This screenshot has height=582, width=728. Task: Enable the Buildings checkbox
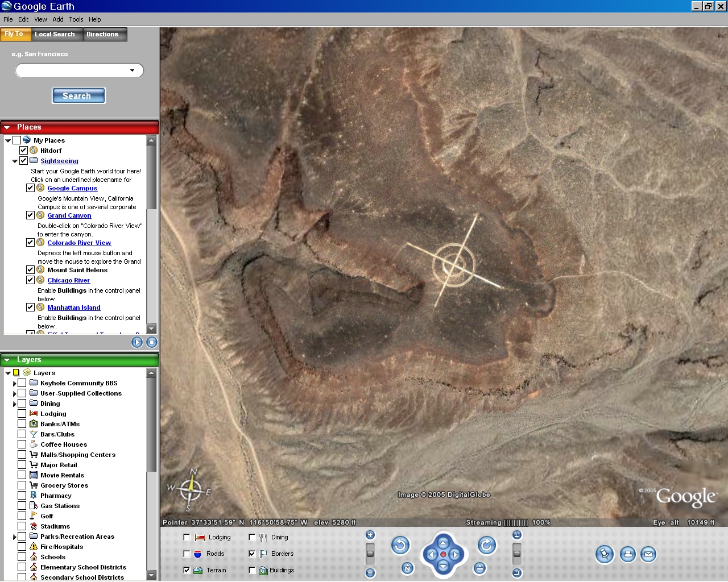pyautogui.click(x=252, y=570)
